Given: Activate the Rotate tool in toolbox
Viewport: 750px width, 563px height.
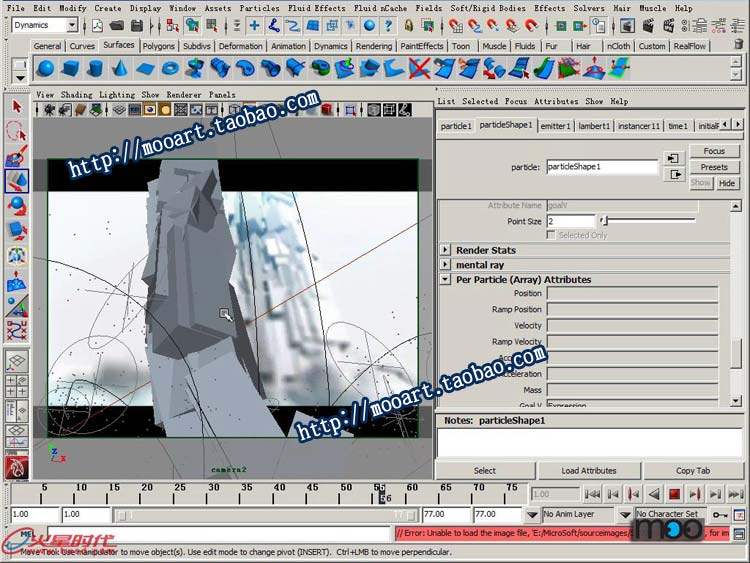Looking at the screenshot, I should pyautogui.click(x=17, y=206).
